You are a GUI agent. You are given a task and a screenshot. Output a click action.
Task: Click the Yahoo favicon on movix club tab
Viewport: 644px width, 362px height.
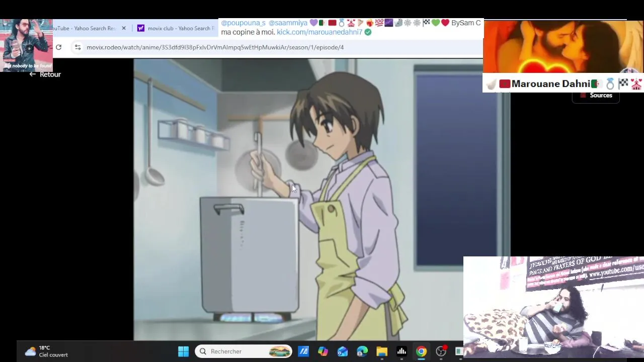[141, 28]
